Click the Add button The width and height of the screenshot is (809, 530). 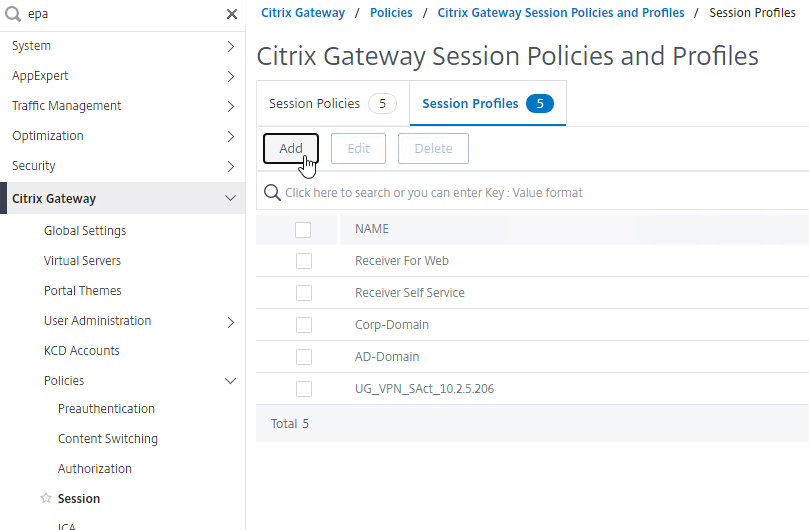(x=291, y=149)
